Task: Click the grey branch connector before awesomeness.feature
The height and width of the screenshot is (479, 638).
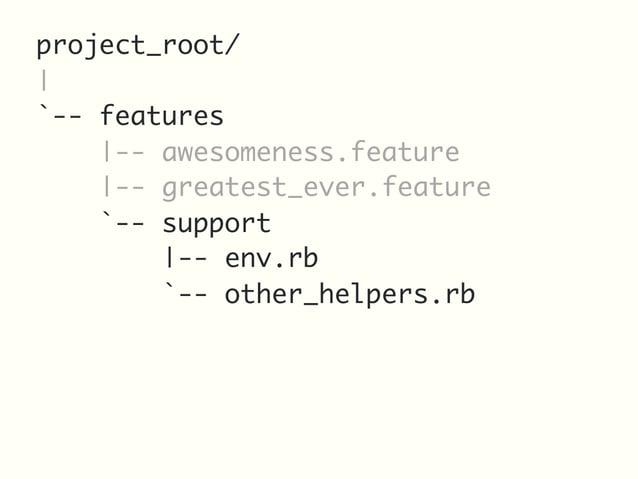Action: point(124,151)
